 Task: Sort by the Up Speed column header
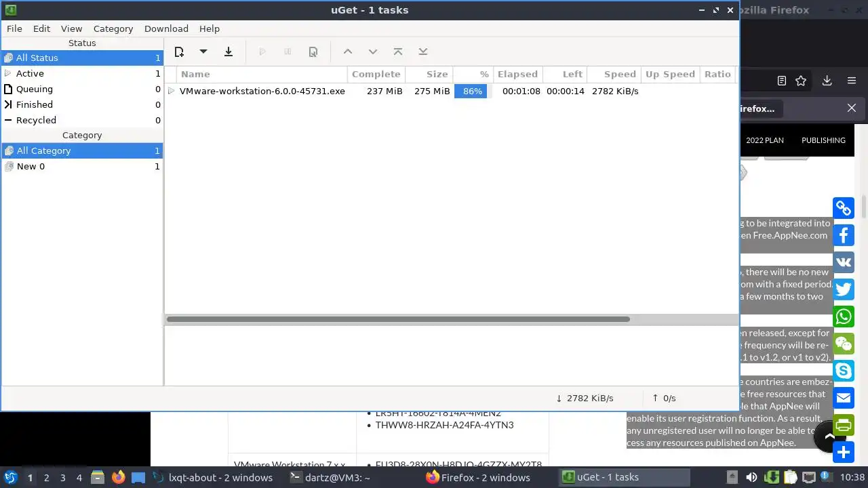(670, 74)
